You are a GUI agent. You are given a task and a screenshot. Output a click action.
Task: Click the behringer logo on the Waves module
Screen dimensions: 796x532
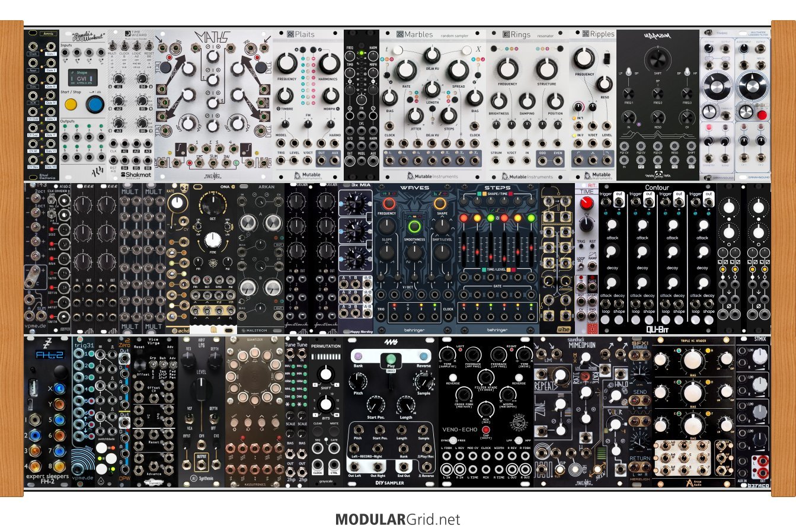[414, 329]
